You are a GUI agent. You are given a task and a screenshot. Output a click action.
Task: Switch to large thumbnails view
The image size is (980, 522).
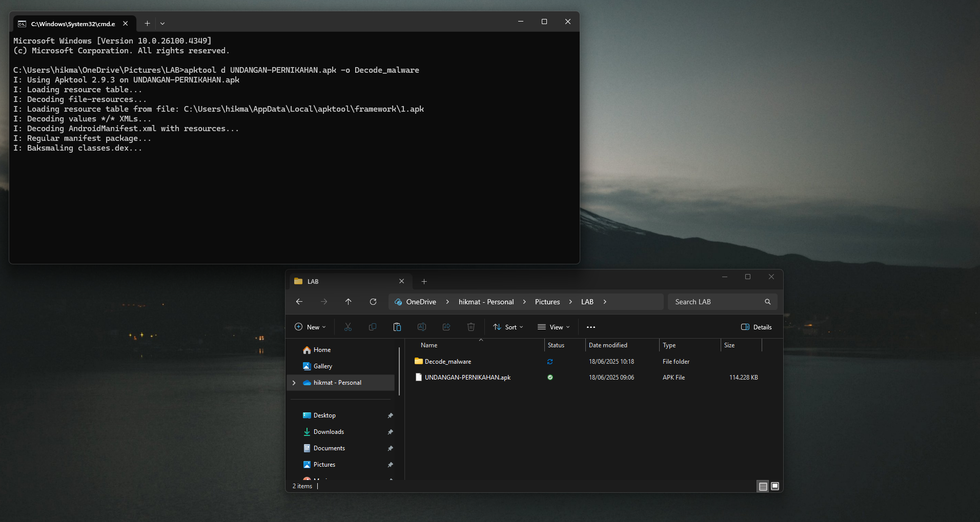(x=774, y=486)
